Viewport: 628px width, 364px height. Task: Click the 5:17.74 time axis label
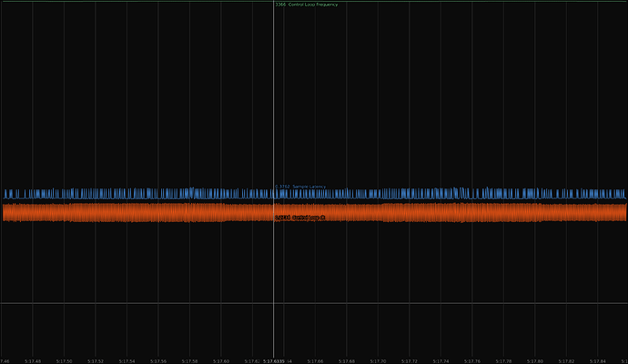pyautogui.click(x=441, y=361)
